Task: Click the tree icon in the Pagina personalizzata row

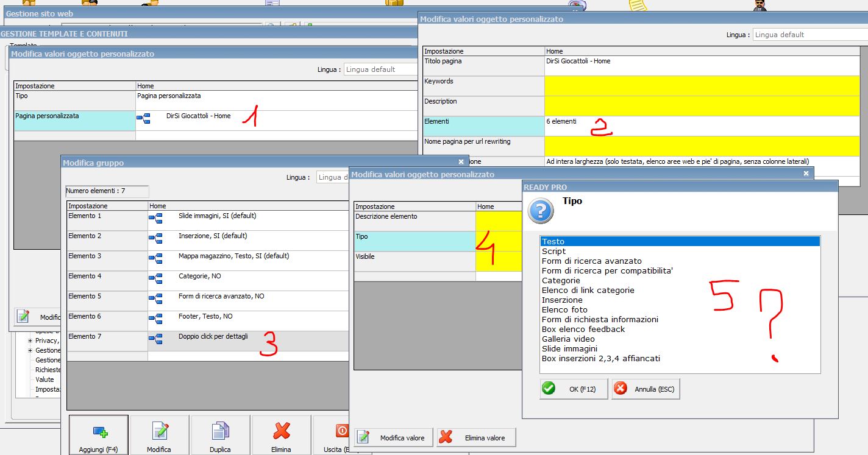Action: coord(143,118)
